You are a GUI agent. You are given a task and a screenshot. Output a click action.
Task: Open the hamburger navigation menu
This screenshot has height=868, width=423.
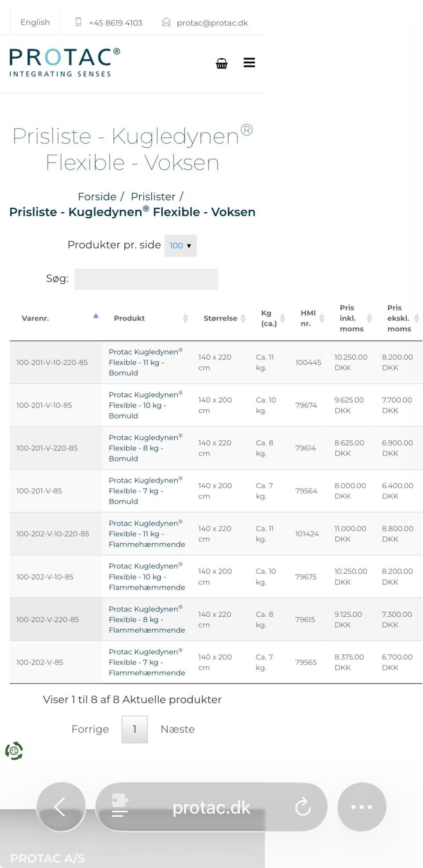(x=249, y=63)
